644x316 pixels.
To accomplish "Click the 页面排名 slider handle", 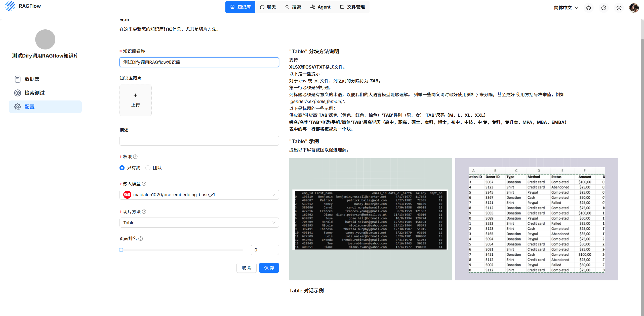I will point(121,250).
